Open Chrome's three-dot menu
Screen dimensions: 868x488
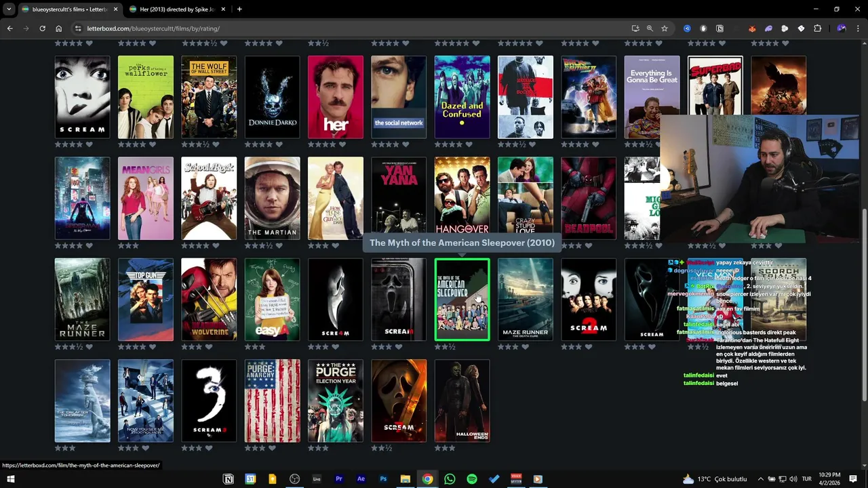858,28
